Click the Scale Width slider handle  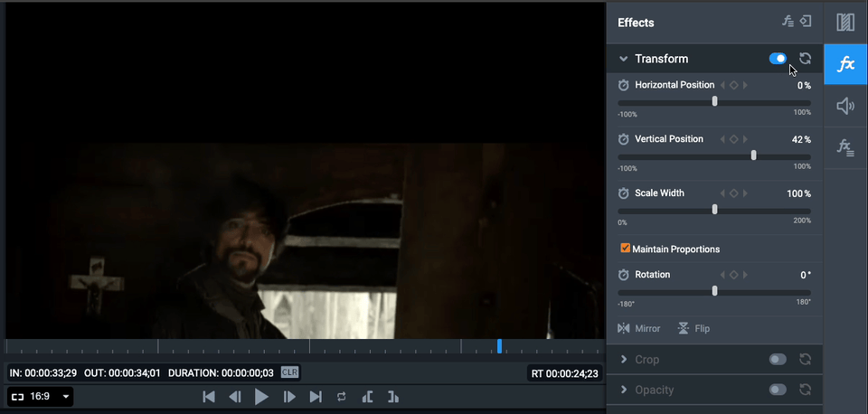[714, 210]
